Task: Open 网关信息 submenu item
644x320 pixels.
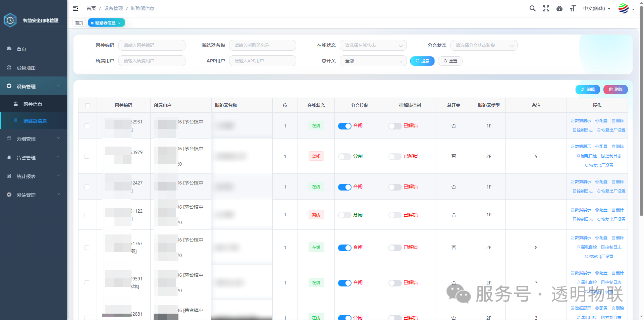Action: (x=34, y=104)
